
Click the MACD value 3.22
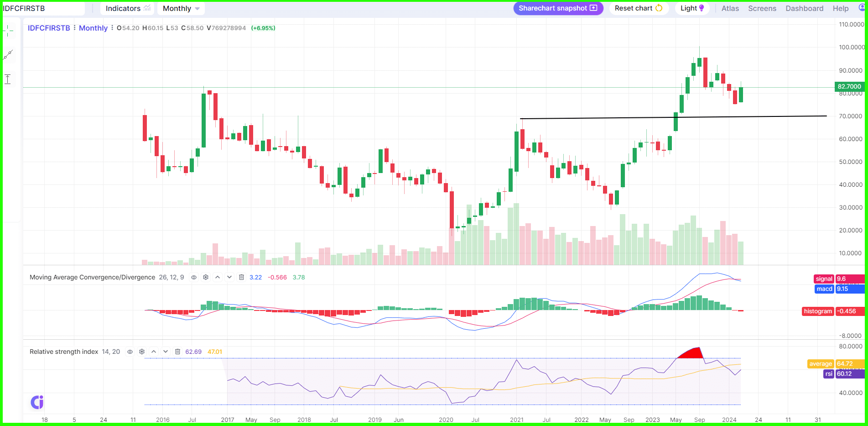[255, 277]
